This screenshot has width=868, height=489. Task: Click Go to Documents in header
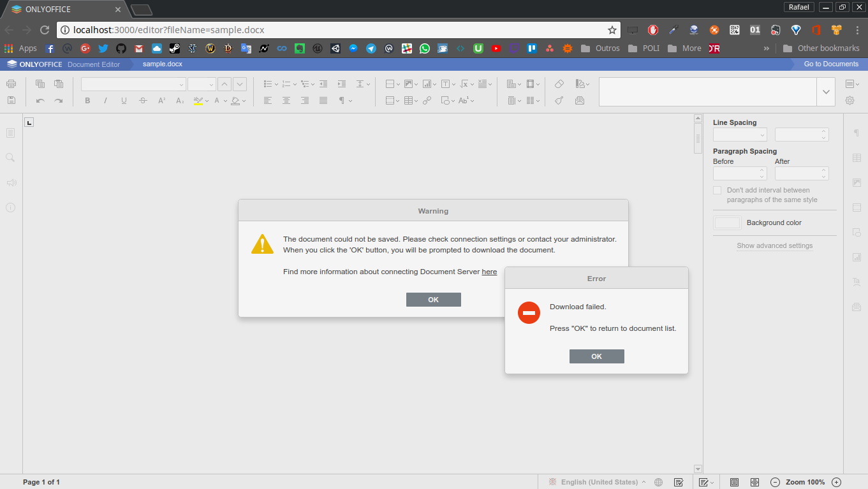click(x=830, y=64)
